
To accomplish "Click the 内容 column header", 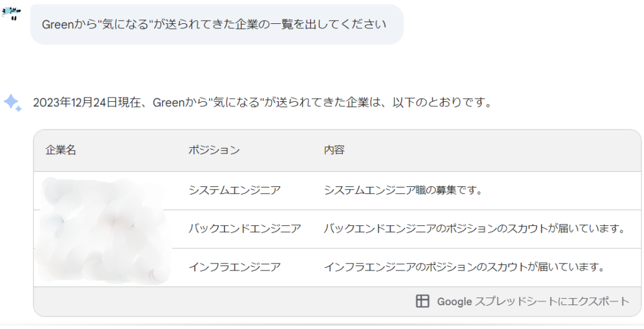I will 335,150.
